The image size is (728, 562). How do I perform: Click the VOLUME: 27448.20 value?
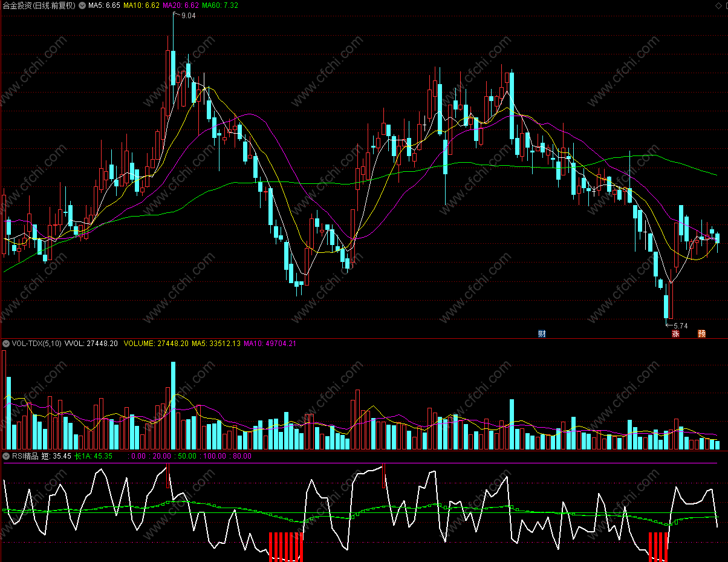156,344
